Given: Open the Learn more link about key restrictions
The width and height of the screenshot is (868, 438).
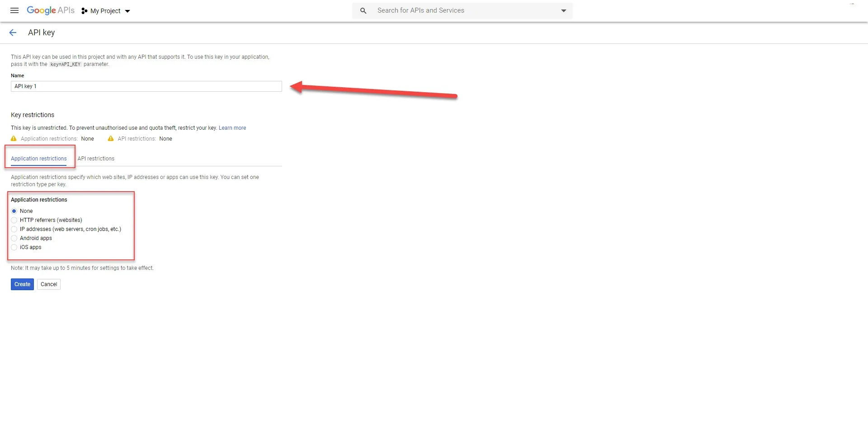Looking at the screenshot, I should click(232, 128).
